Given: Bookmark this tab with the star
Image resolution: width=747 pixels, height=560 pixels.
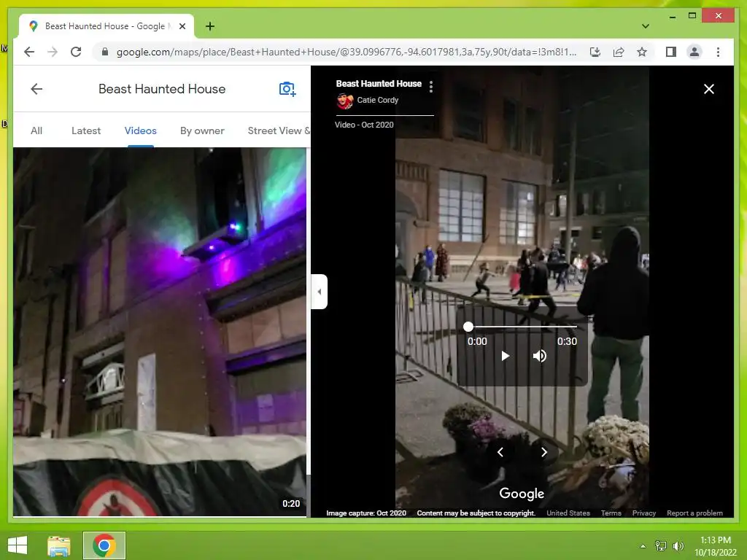Looking at the screenshot, I should 642,52.
